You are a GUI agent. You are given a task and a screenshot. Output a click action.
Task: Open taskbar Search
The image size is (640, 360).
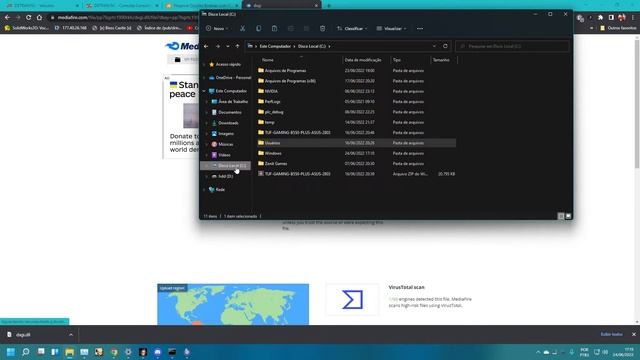[25, 352]
